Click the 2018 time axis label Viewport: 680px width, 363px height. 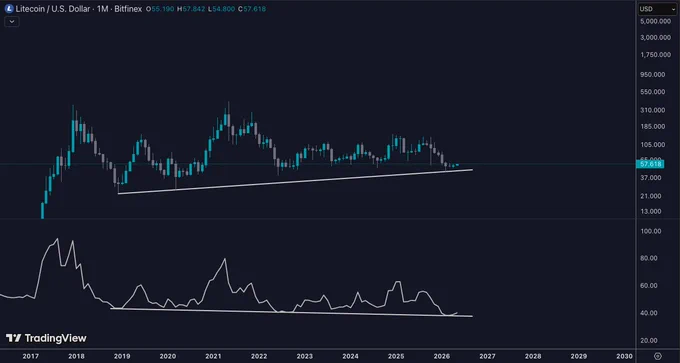76,356
